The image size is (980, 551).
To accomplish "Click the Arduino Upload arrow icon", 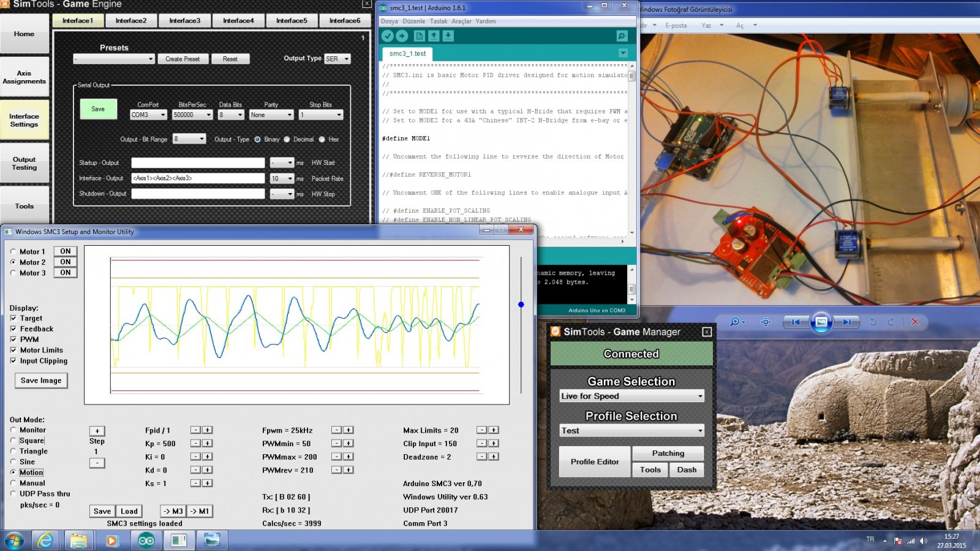I will pyautogui.click(x=402, y=36).
